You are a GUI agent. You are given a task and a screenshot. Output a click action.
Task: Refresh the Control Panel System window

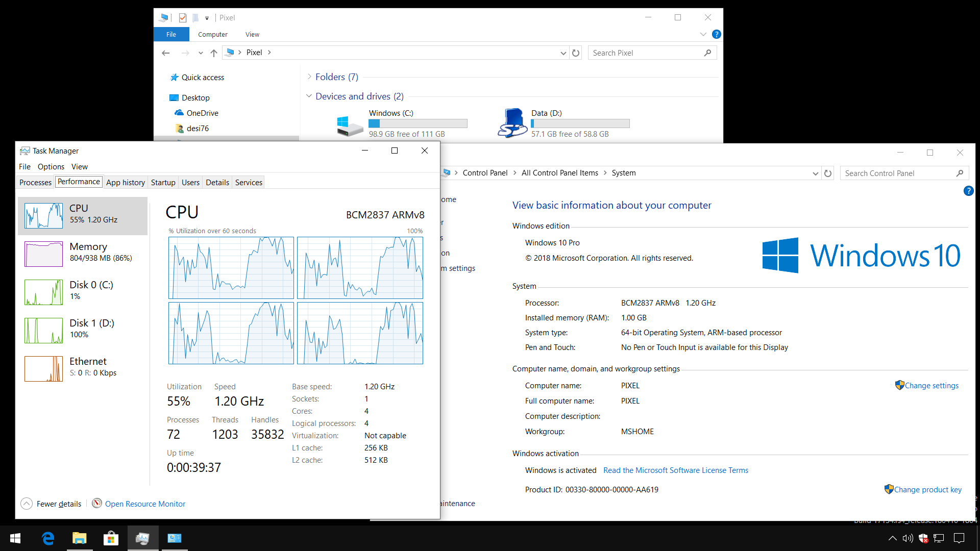828,173
